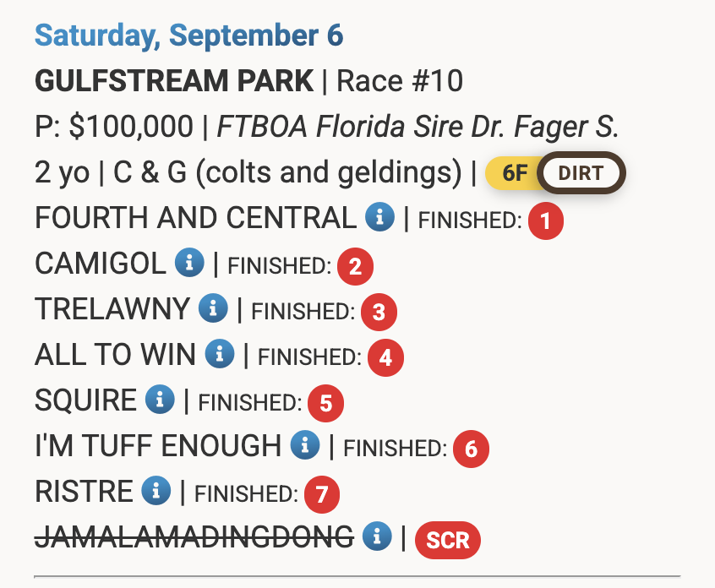The image size is (715, 588).
Task: Show info for scratched JAMALAMADINGDONG
Action: coord(377,536)
